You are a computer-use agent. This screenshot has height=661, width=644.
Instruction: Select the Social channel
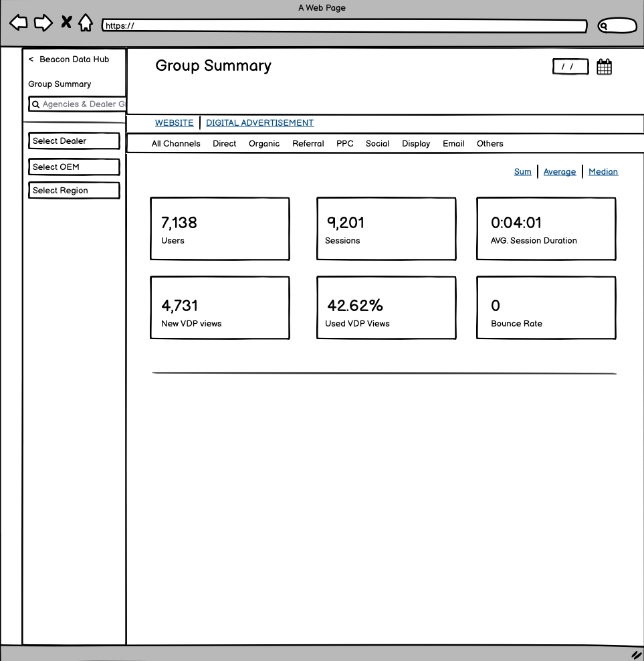coord(377,144)
